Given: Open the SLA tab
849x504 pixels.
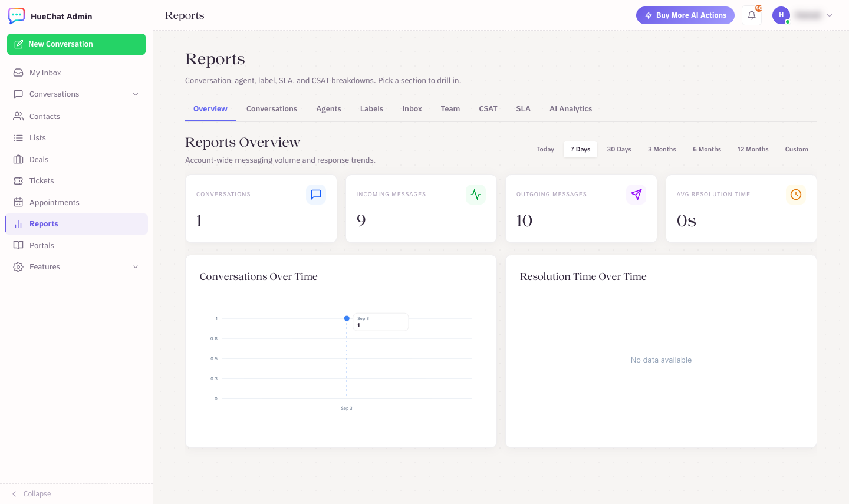Looking at the screenshot, I should point(524,109).
